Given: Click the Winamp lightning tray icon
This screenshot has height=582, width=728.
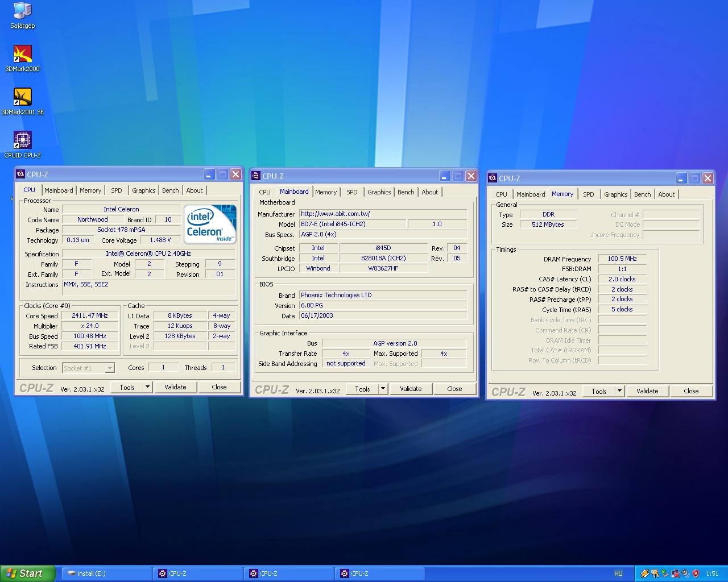Looking at the screenshot, I should 645,573.
